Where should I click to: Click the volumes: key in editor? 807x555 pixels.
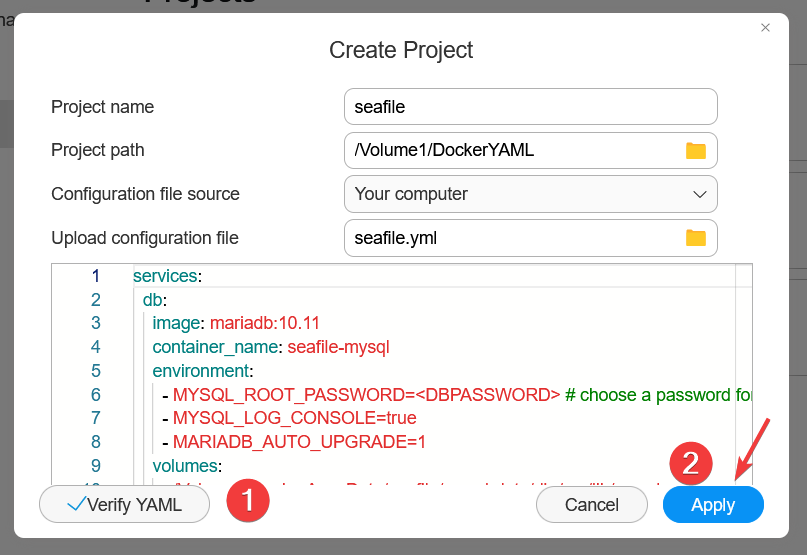(x=187, y=466)
